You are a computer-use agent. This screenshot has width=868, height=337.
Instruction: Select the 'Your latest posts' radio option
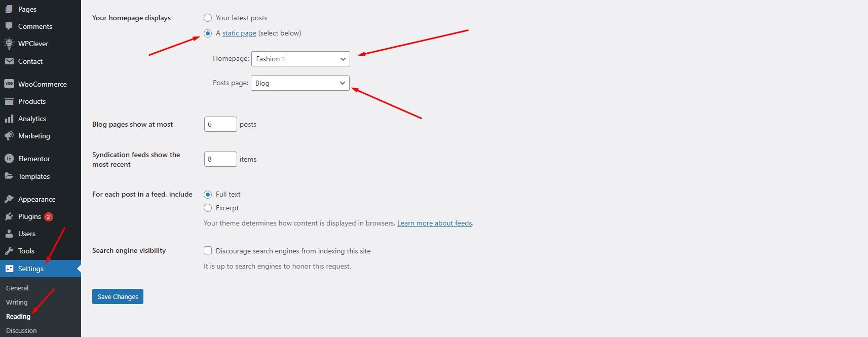tap(208, 18)
